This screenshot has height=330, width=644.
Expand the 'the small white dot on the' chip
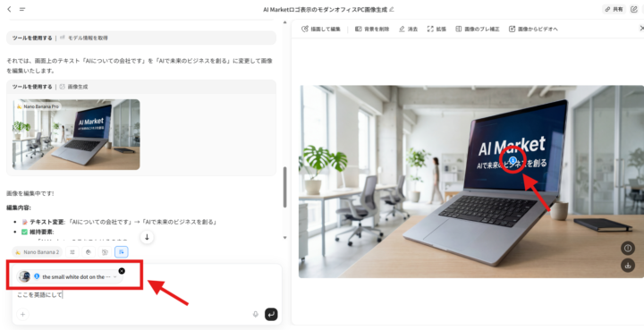pos(115,277)
